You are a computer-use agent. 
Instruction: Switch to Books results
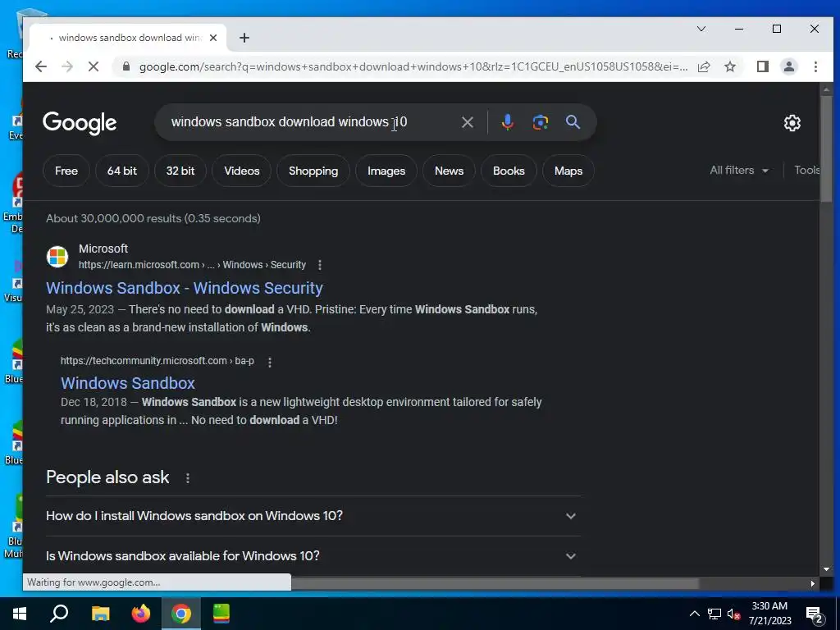[509, 171]
